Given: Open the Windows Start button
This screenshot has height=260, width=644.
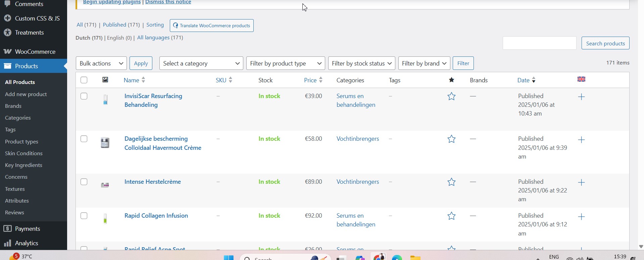Looking at the screenshot, I should point(229,257).
